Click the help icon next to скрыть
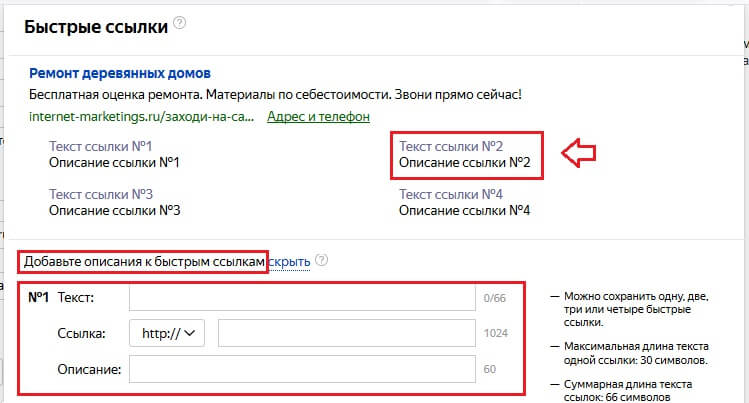 (x=321, y=261)
